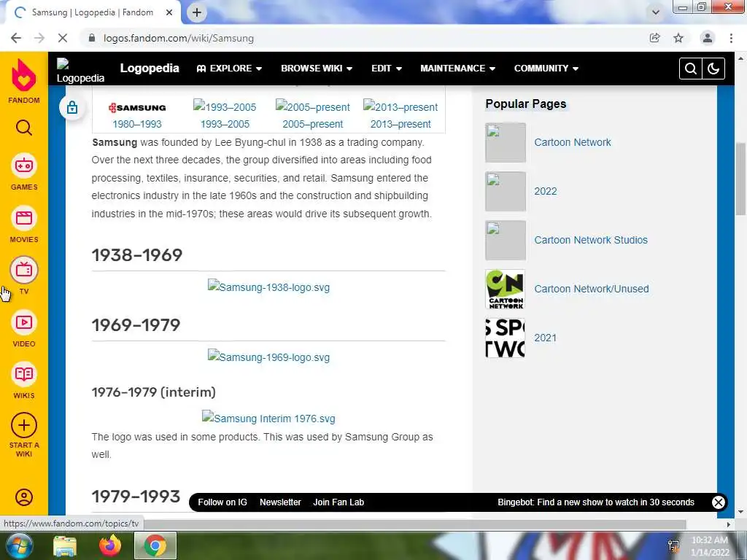Click the sidebar search magnifier icon
This screenshot has width=747, height=560.
coord(24,128)
